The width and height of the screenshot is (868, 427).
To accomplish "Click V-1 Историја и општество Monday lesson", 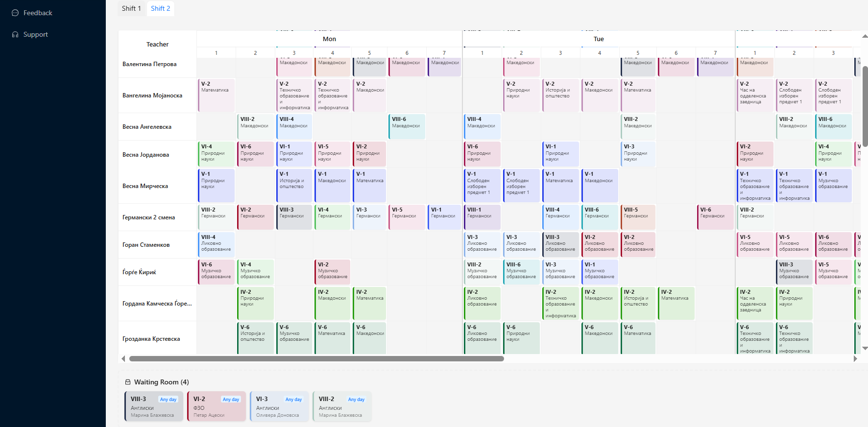I will pyautogui.click(x=294, y=186).
